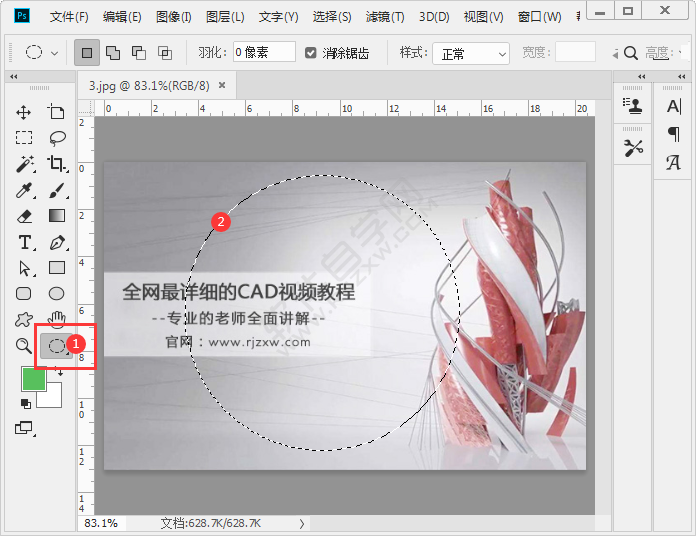Click the 文档:628.7K/628.7K status text
This screenshot has height=536, width=696.
click(x=211, y=524)
